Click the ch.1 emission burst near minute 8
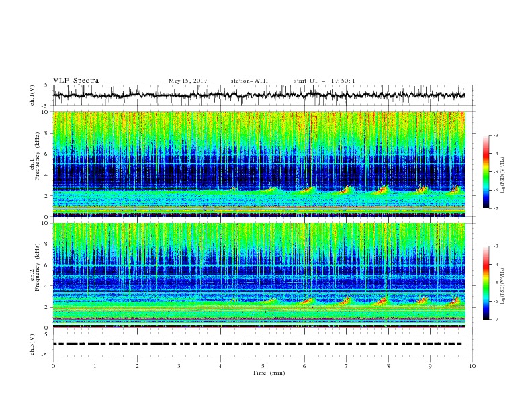 pyautogui.click(x=382, y=190)
